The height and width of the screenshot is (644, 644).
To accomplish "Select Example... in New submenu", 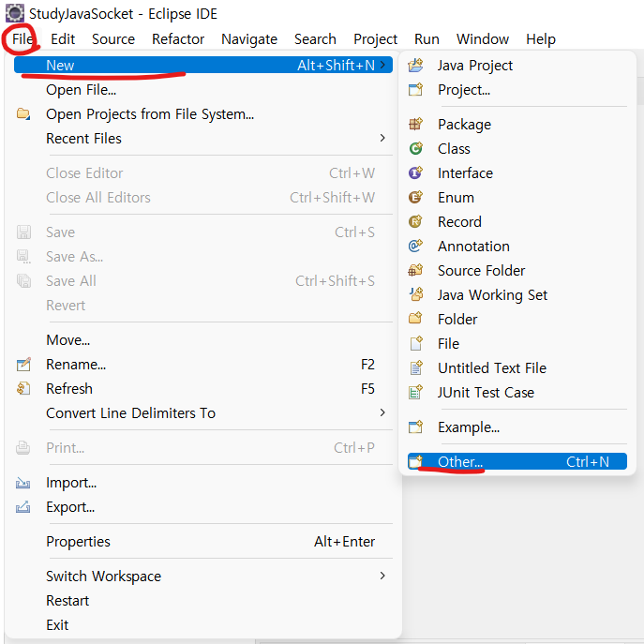I will 517,427.
